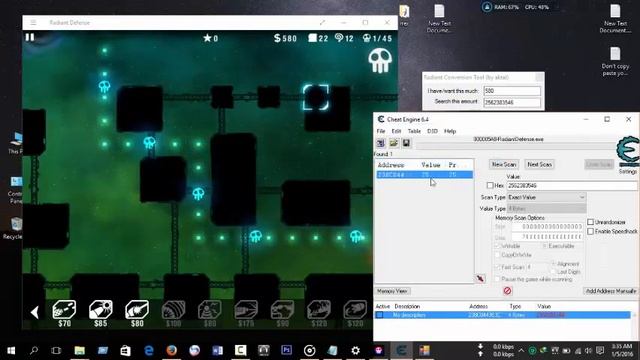
Task: Click the Undo Scan button
Action: [x=599, y=164]
